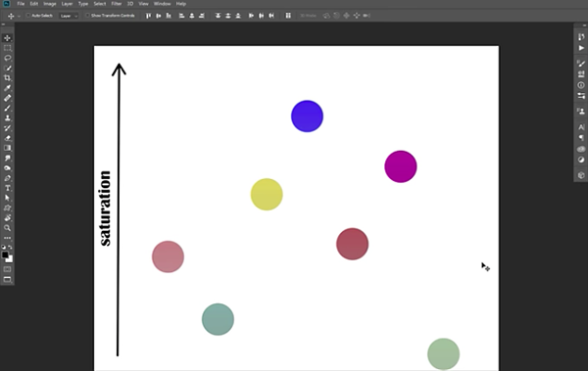Select the Lasso tool
The image size is (588, 371).
point(7,58)
